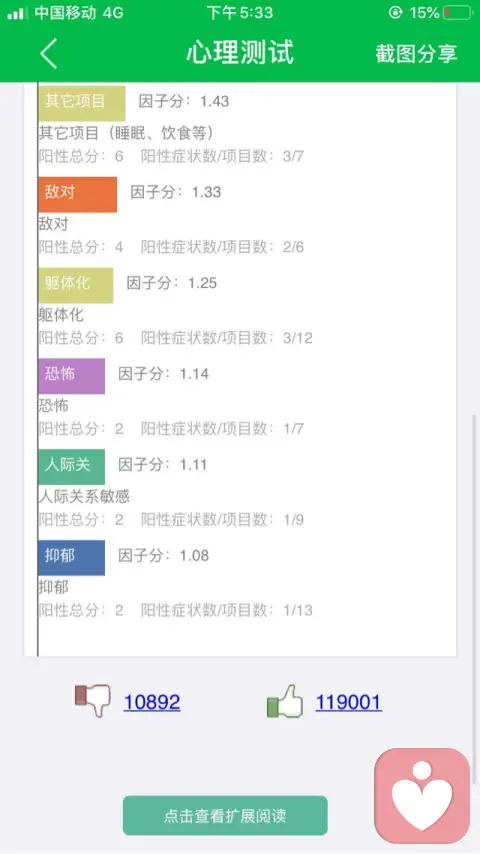Tap the signal strength bars icon

click(17, 13)
